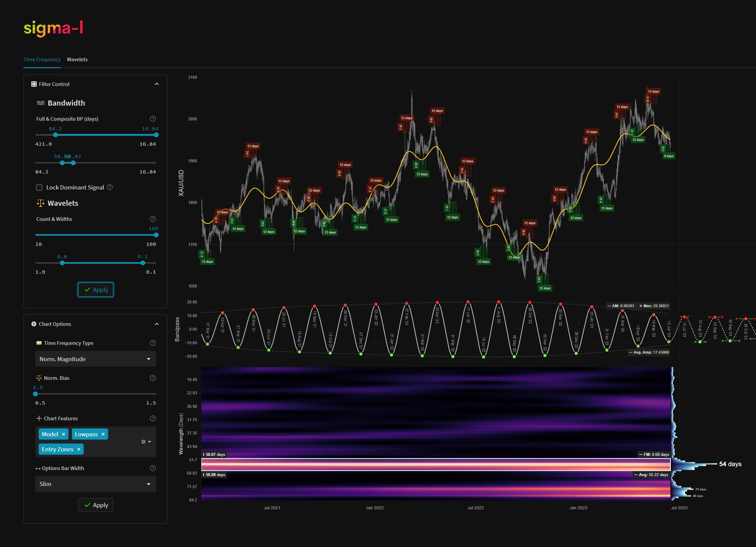Viewport: 756px width, 547px height.
Task: Click help icon for Time Frequency Type
Action: (x=153, y=343)
